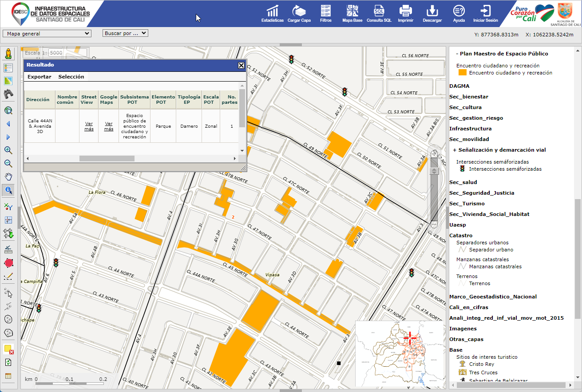Select the Sec_Turismo layer group
The width and height of the screenshot is (582, 392).
[x=467, y=204]
